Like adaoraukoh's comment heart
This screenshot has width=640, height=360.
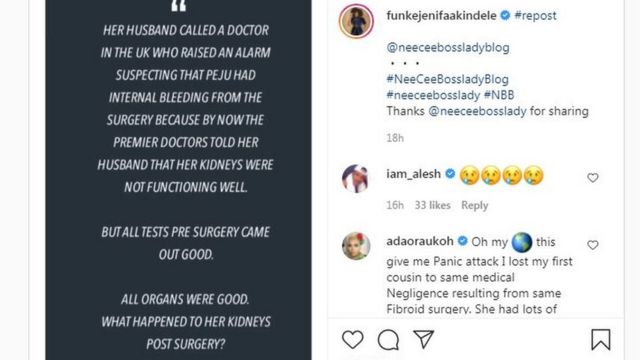(593, 244)
